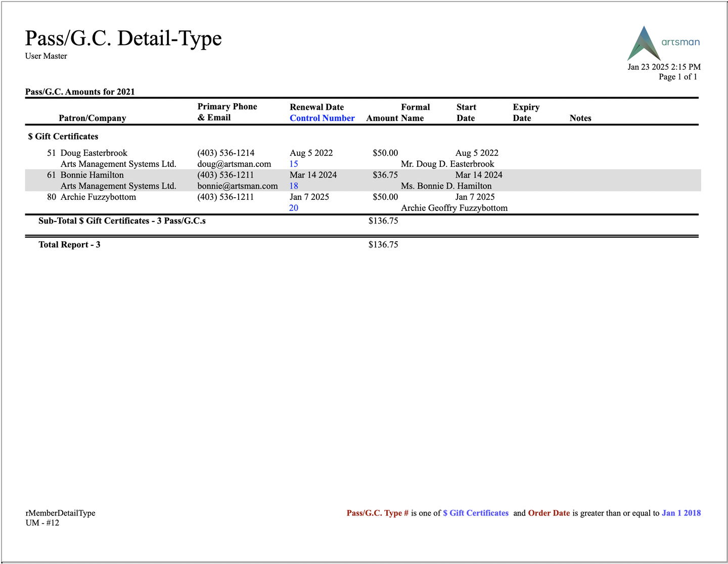Click the $ Gift Certificates group heading
The image size is (728, 564).
[x=63, y=137]
